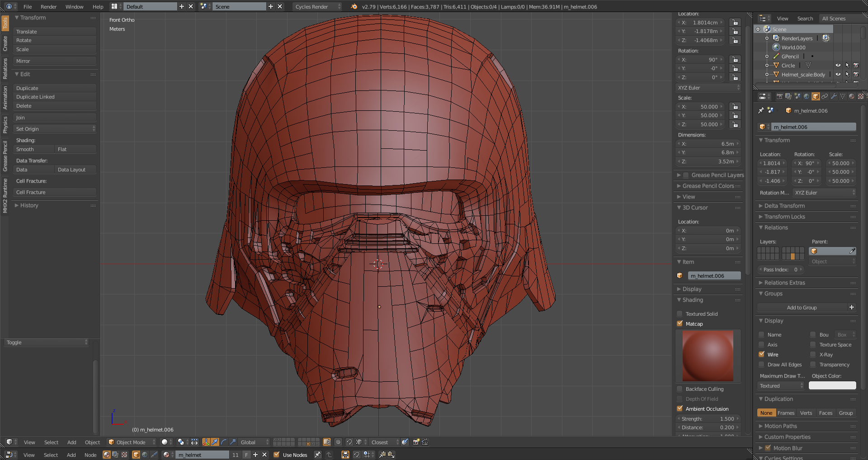Select the rotate manipulator icon
Viewport: 868px width, 460px height.
pos(224,442)
